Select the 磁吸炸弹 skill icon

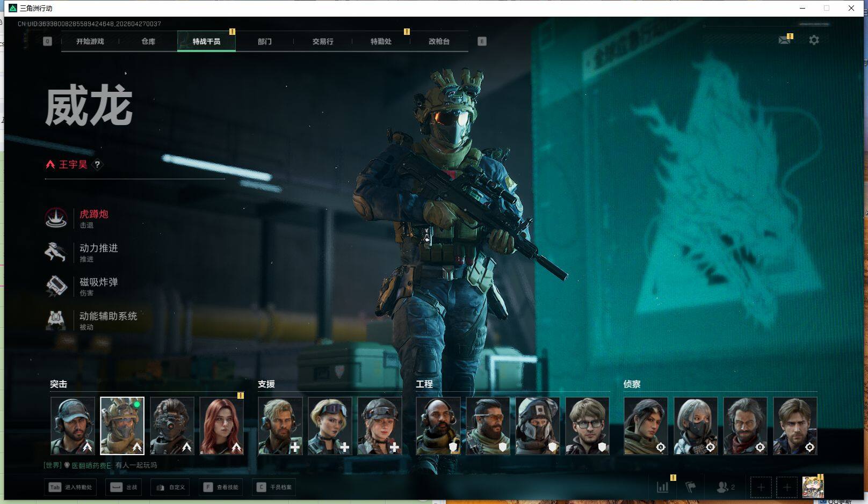[56, 286]
